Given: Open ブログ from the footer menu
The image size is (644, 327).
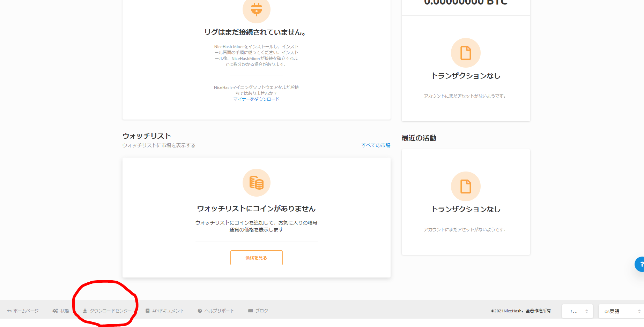Looking at the screenshot, I should pos(261,310).
